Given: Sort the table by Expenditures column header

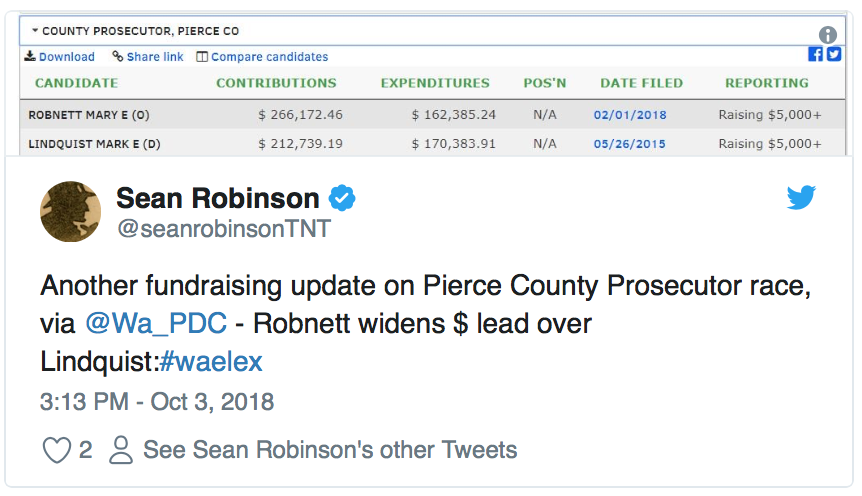Looking at the screenshot, I should (435, 83).
